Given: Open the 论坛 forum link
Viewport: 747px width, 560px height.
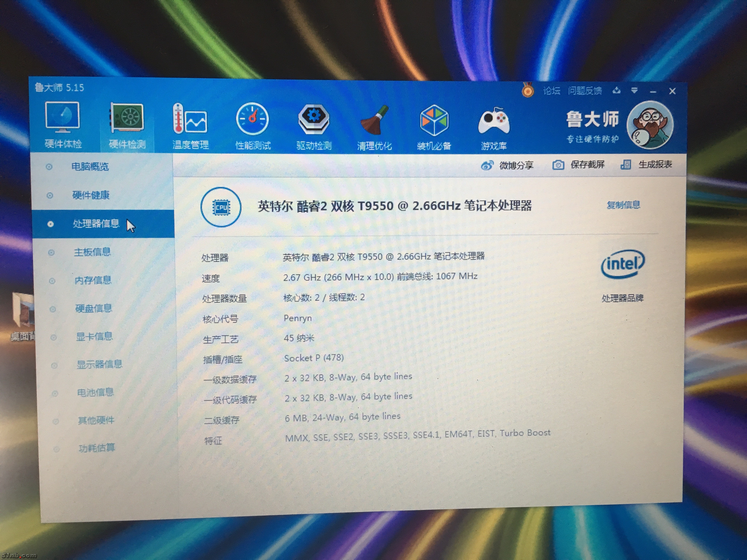Looking at the screenshot, I should point(552,91).
